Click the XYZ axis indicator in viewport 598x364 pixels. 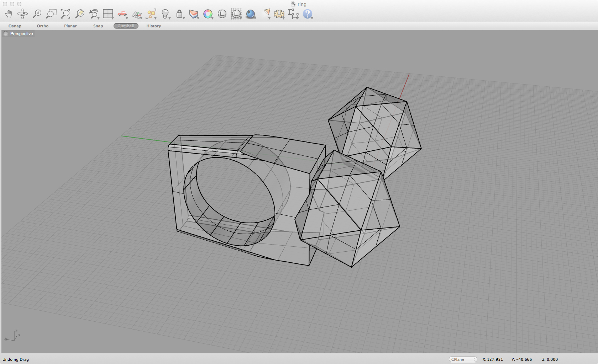pyautogui.click(x=12, y=336)
